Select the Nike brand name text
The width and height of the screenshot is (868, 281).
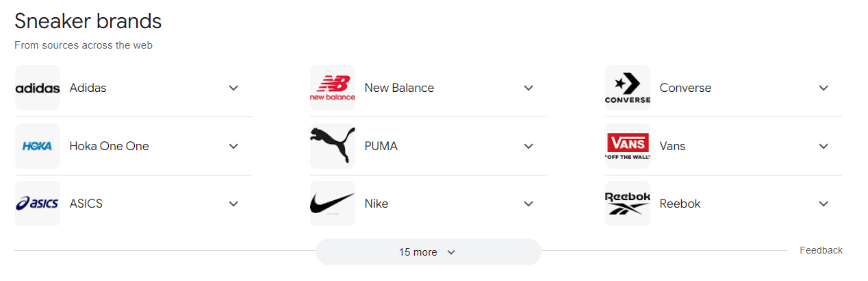tap(376, 204)
